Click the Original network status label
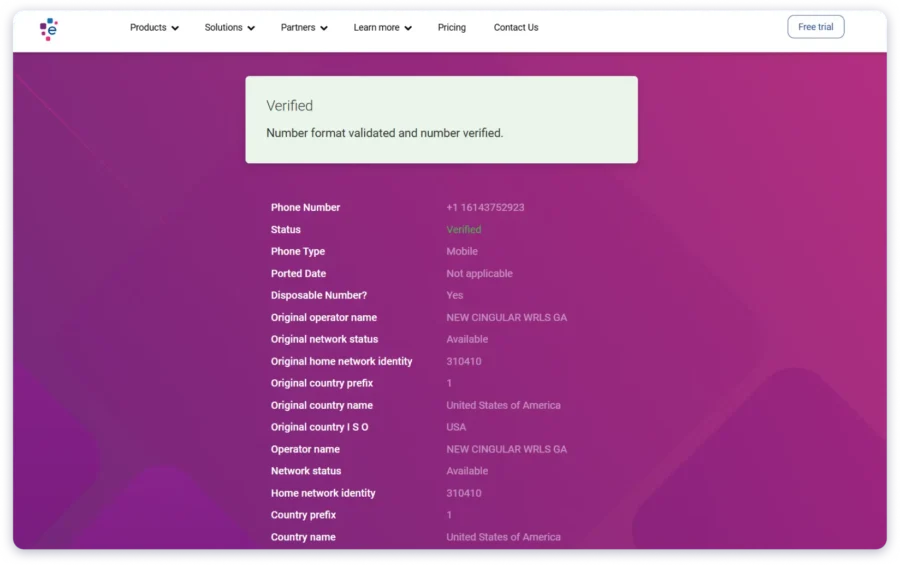Image resolution: width=900 pixels, height=565 pixels. (x=324, y=339)
